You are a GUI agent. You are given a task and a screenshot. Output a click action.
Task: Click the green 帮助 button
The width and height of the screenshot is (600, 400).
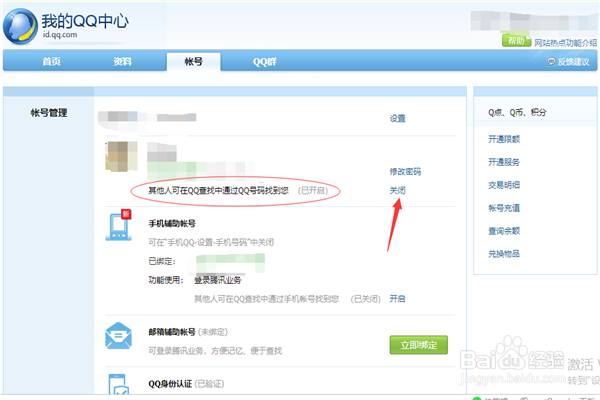516,41
